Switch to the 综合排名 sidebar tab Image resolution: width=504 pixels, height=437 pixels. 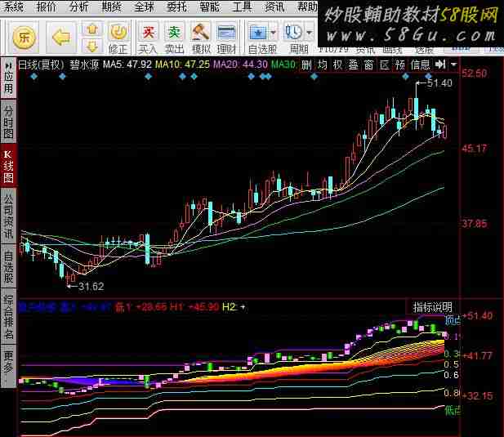pyautogui.click(x=9, y=317)
